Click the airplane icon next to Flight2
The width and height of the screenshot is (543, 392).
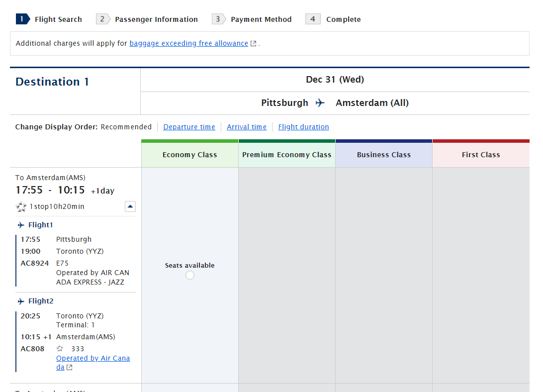coord(21,301)
